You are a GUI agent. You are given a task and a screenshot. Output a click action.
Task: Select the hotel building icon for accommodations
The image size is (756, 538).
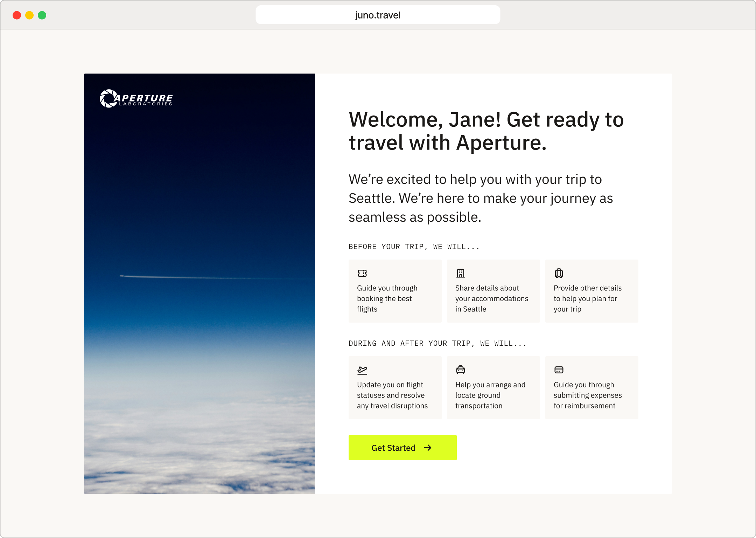pos(461,273)
